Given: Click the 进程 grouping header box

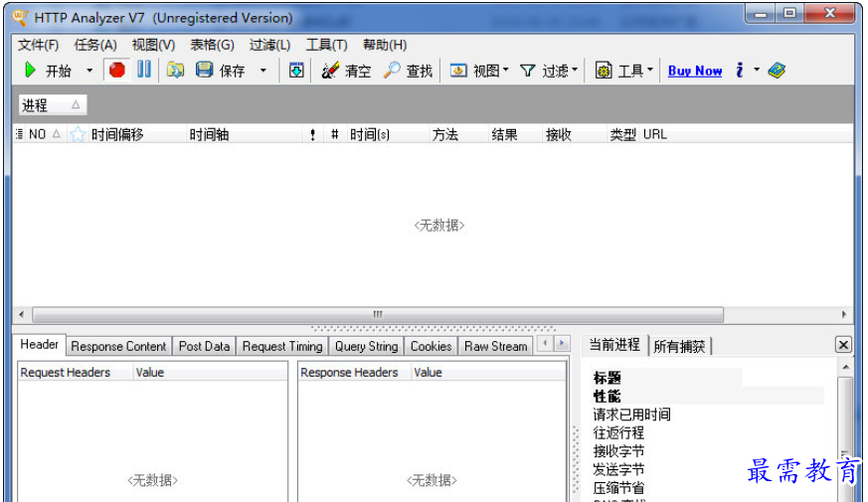Looking at the screenshot, I should tap(53, 105).
